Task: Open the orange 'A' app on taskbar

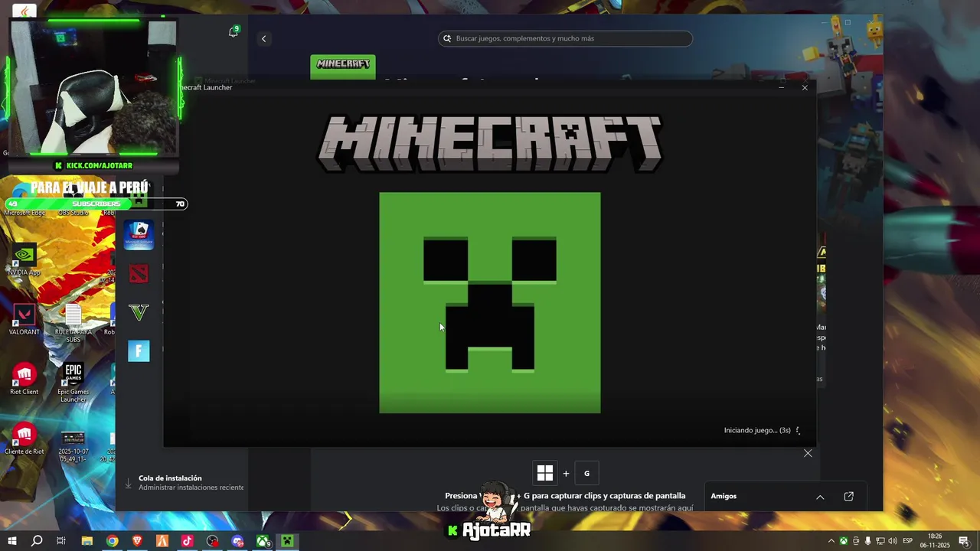Action: click(162, 541)
